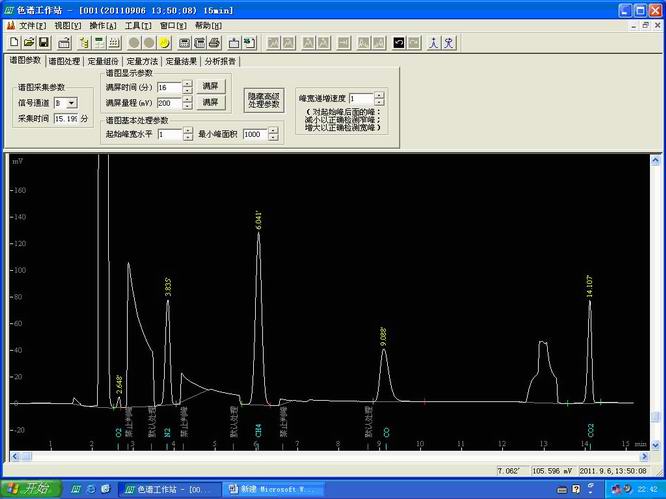Viewport: 666px width, 499px height.
Task: Increase the 最小峰面积 value with up arrow
Action: [x=273, y=131]
